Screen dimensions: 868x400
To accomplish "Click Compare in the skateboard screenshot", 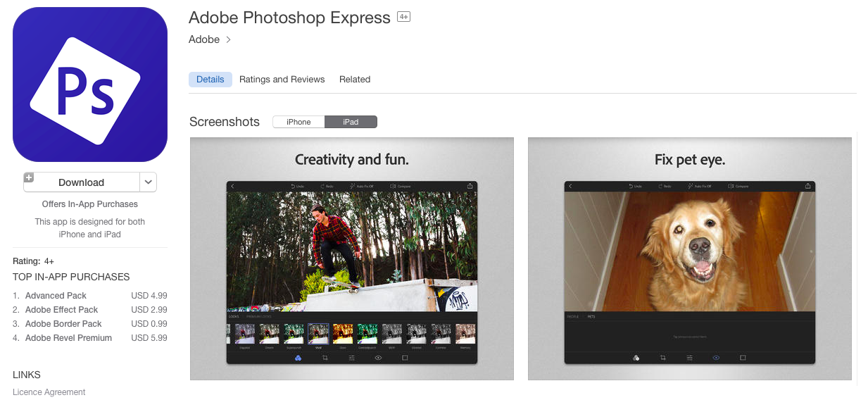I will (401, 187).
